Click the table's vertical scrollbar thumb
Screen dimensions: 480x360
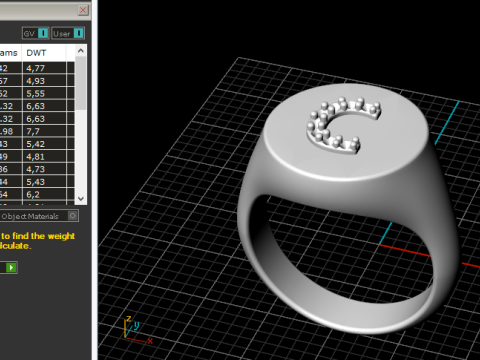(x=81, y=83)
